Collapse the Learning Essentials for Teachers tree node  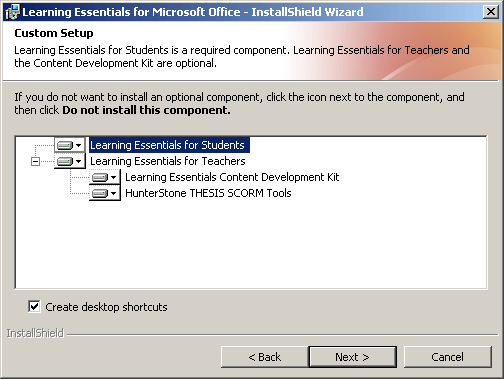(x=35, y=162)
